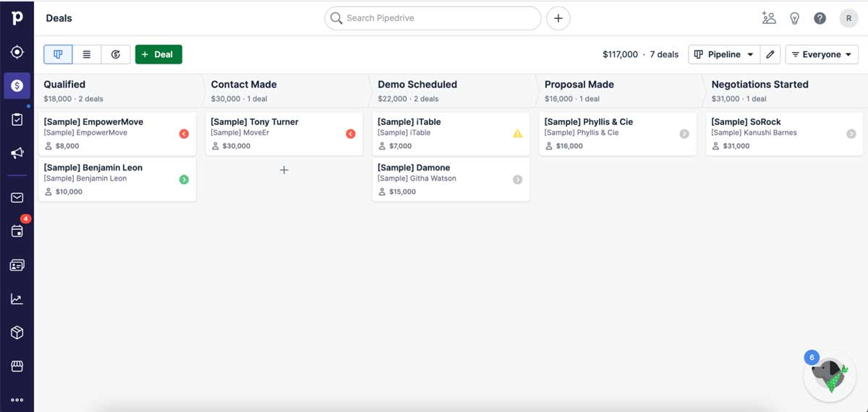Viewport: 868px width, 412px height.
Task: Click the green add Deal button
Action: (158, 54)
